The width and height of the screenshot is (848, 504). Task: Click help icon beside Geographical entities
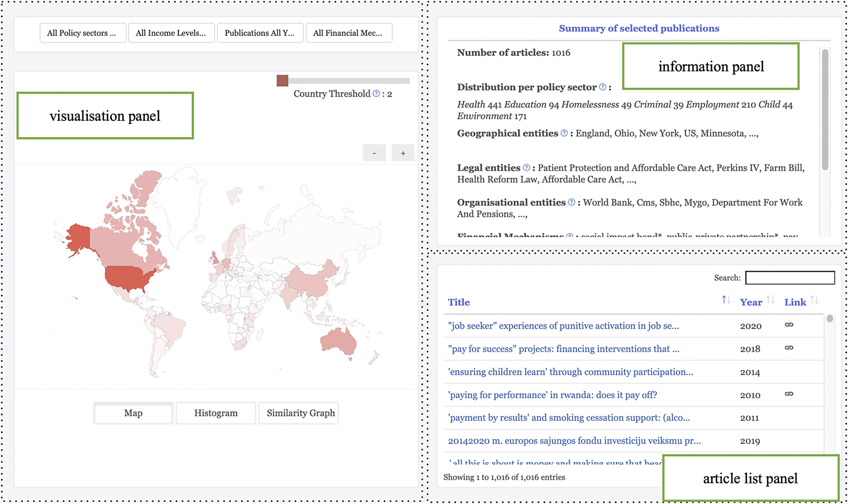564,133
